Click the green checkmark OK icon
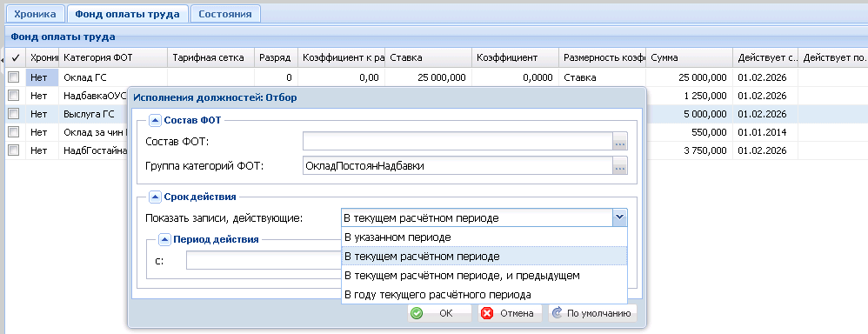868x334 pixels. pos(417,313)
